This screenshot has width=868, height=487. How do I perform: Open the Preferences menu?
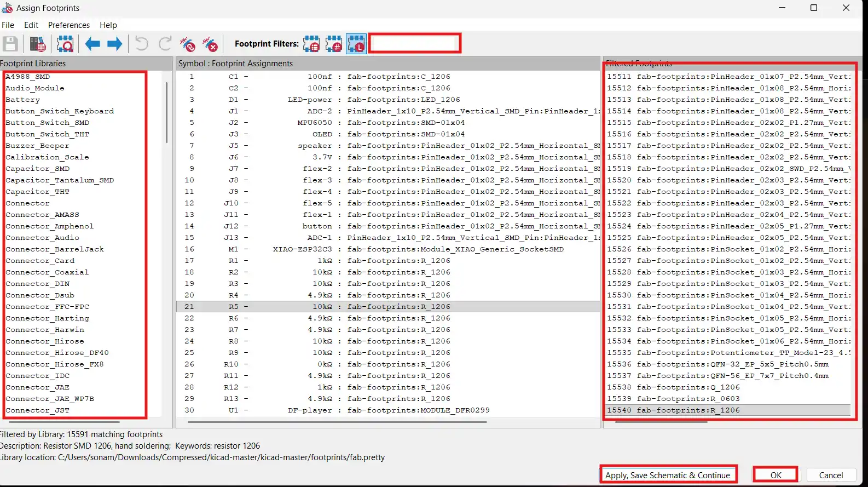pos(69,25)
